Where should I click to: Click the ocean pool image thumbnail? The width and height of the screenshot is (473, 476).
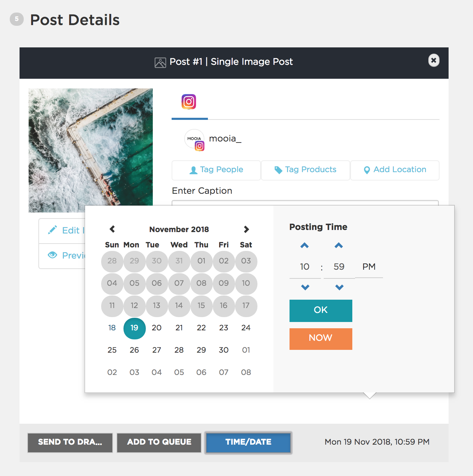[91, 146]
